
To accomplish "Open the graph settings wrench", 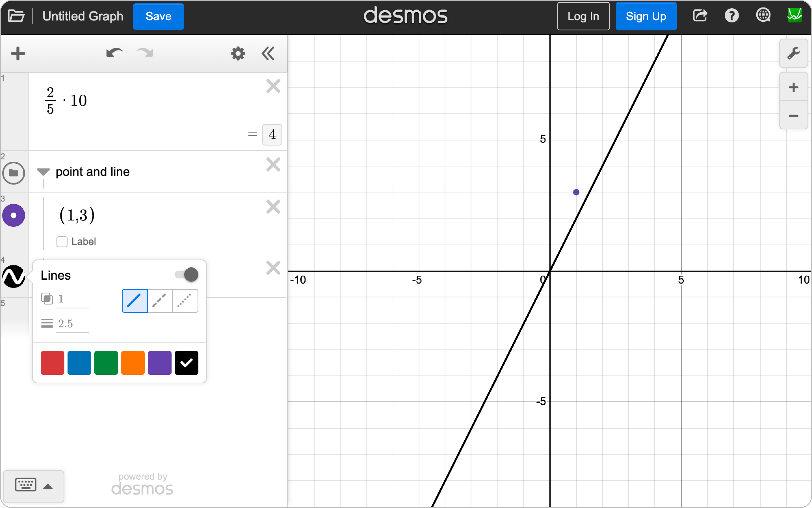I will pyautogui.click(x=794, y=53).
